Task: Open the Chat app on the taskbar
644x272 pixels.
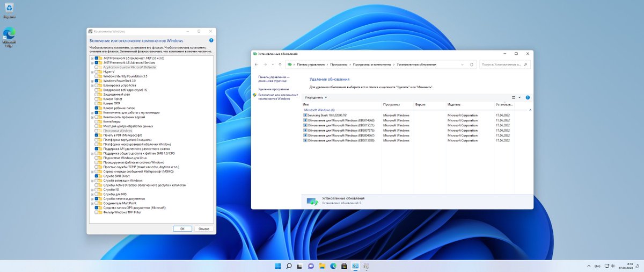Action: click(311, 266)
